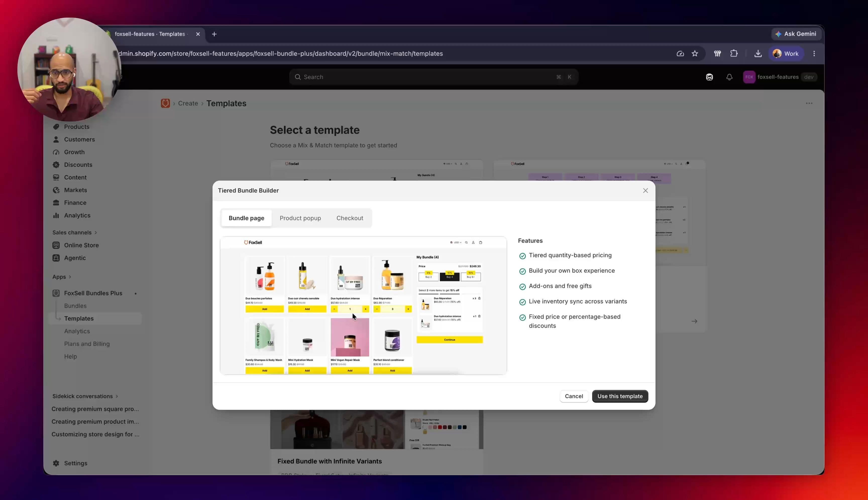This screenshot has height=500, width=868.
Task: Close the foxsell-features Templates browser tab
Action: (x=198, y=34)
